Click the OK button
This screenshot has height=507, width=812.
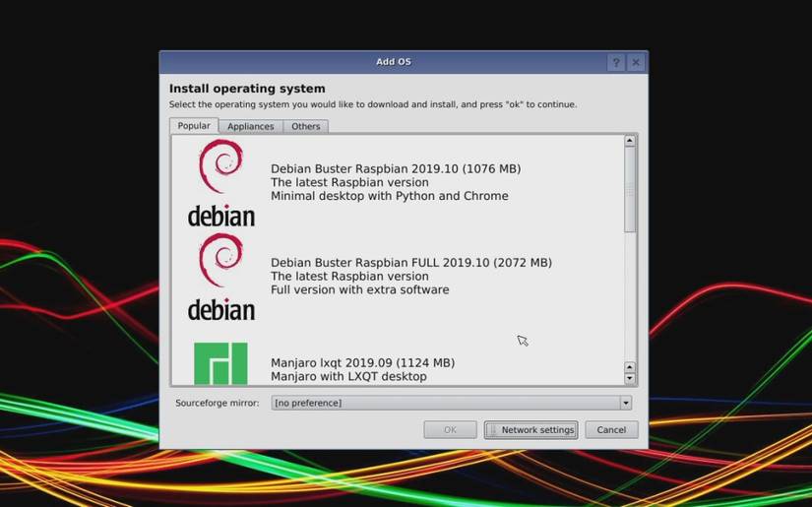[x=450, y=430]
